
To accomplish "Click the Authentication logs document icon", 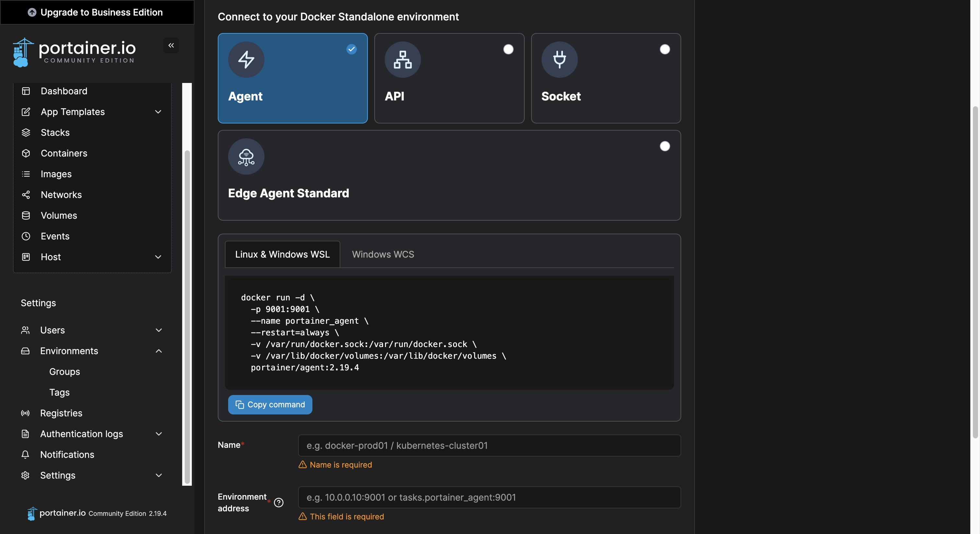I will (25, 434).
